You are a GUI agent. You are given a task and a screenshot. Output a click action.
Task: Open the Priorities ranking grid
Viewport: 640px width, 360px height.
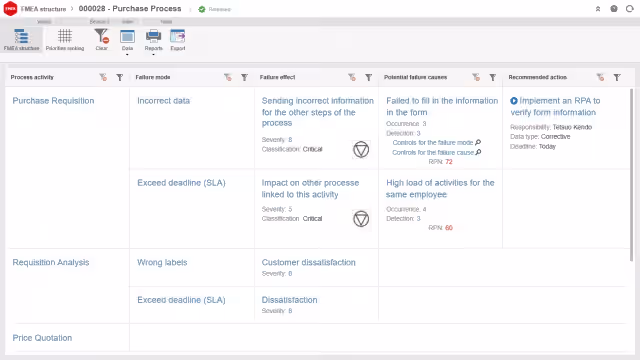pos(65,40)
